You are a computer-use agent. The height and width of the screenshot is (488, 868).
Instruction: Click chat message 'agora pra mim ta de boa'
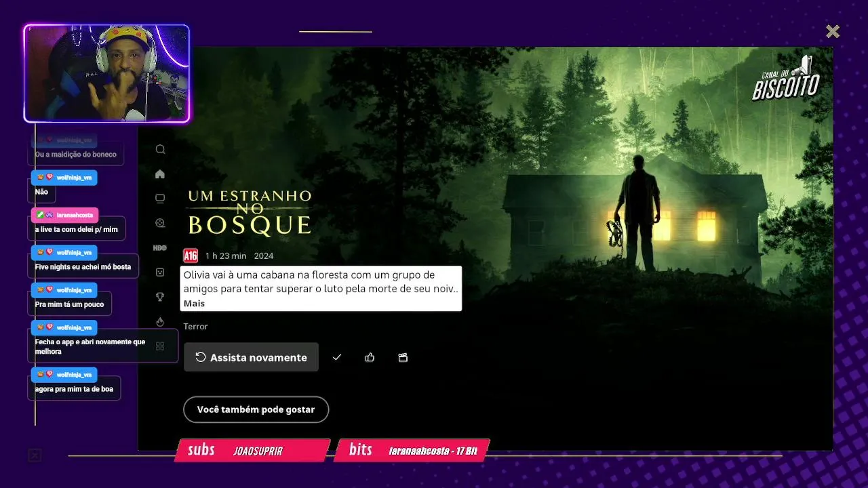coord(75,388)
